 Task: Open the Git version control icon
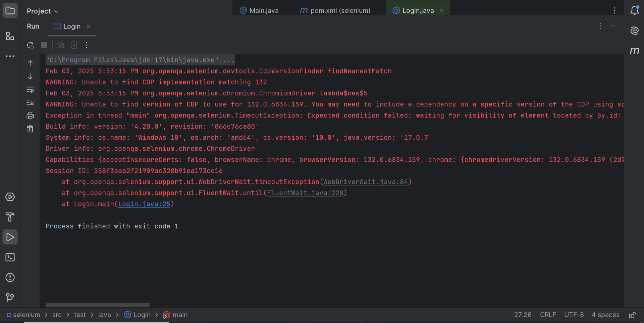click(x=10, y=297)
